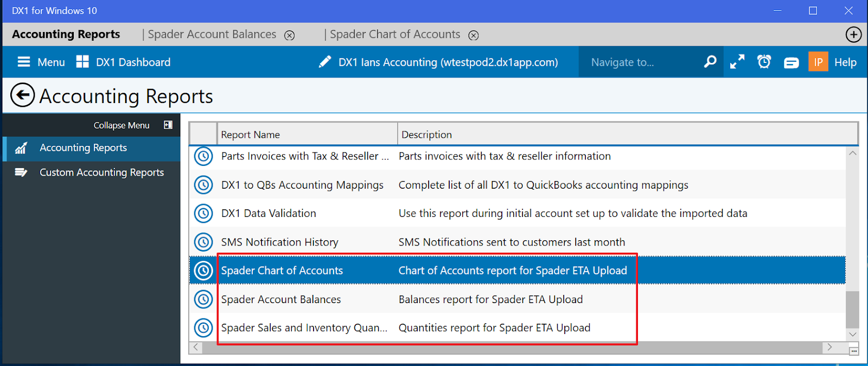868x366 pixels.
Task: Select the Parts Invoices with Tax & Reseller report
Action: coord(305,156)
